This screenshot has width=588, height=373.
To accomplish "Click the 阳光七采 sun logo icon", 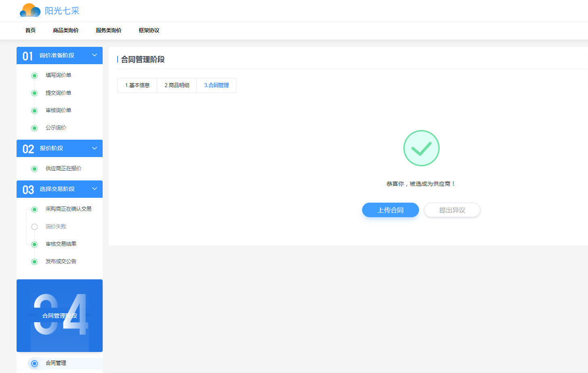I will pyautogui.click(x=30, y=10).
